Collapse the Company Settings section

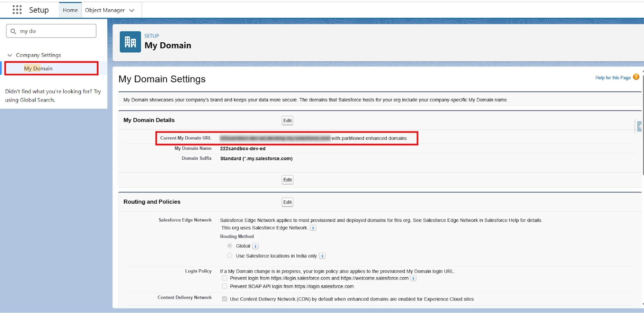[10, 55]
